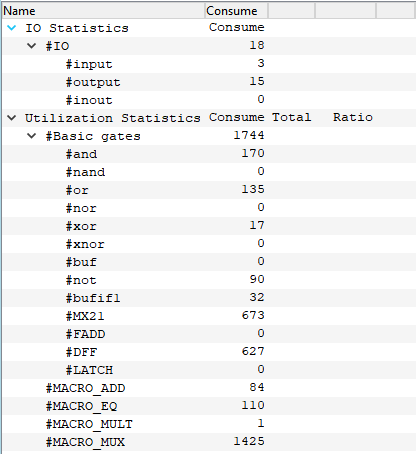Collapse the #IO tree node
Image resolution: width=416 pixels, height=454 pixels.
tap(31, 46)
